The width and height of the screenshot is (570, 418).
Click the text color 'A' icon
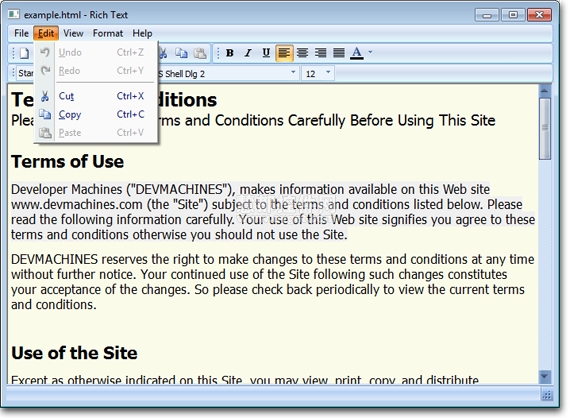click(357, 53)
